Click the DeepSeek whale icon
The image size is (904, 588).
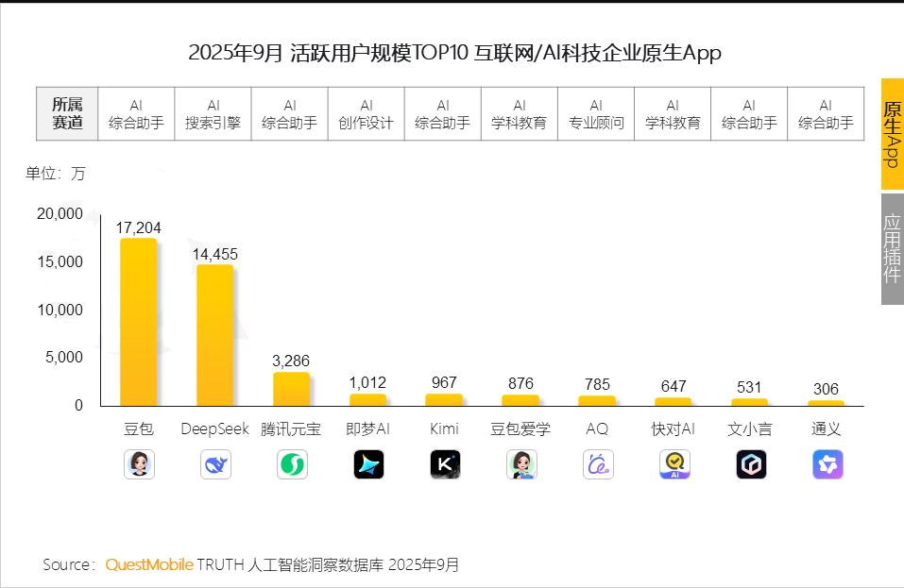tap(215, 463)
